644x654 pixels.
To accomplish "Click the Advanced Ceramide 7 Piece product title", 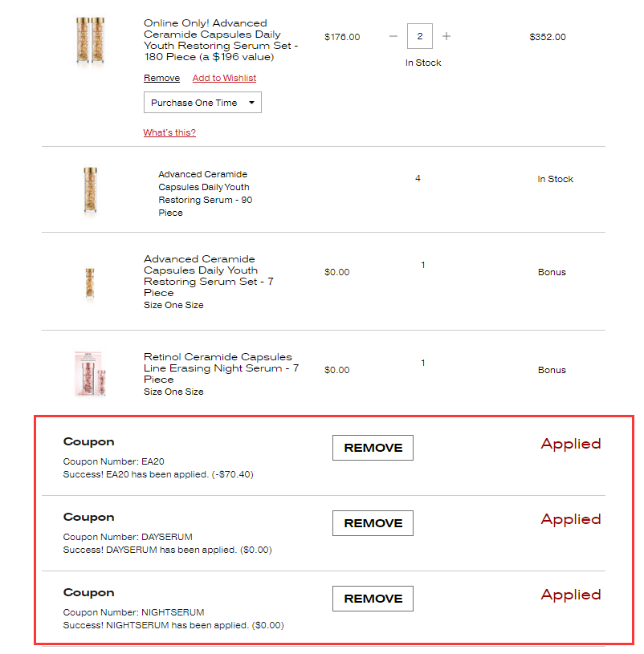I will (209, 276).
